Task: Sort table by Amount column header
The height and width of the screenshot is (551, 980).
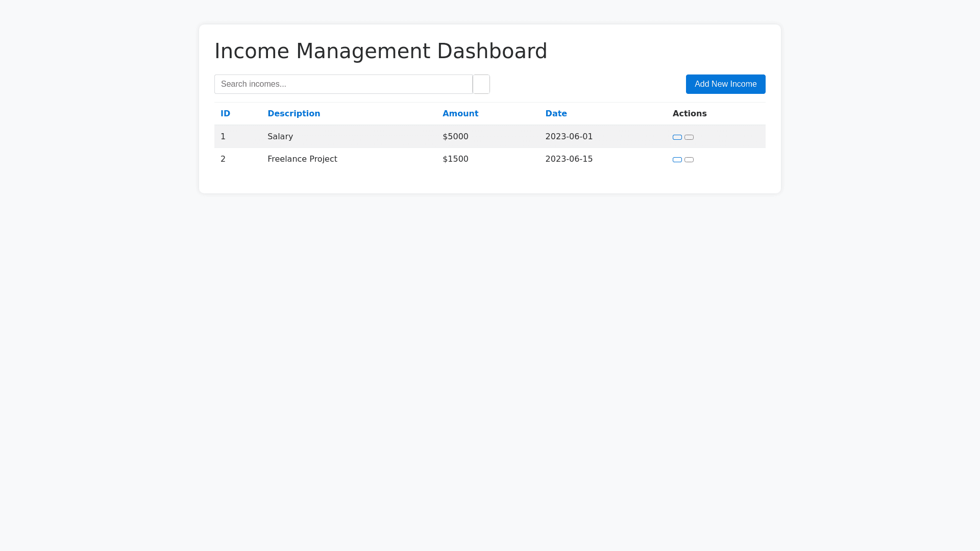Action: tap(460, 114)
